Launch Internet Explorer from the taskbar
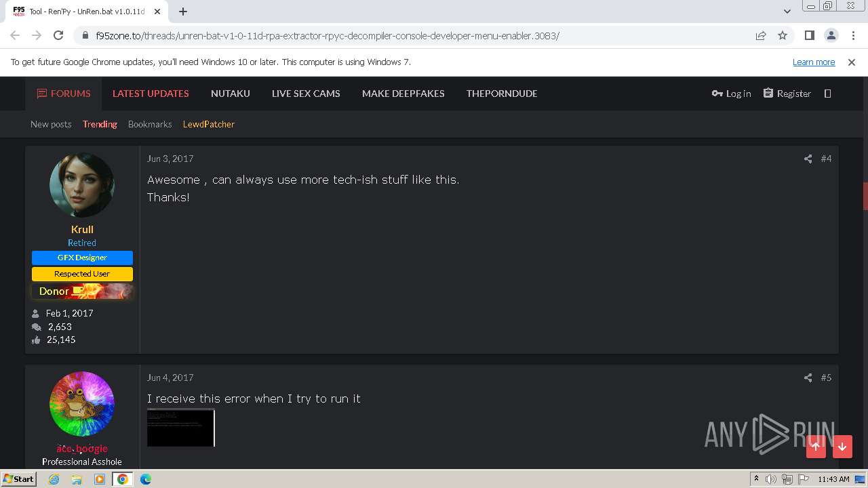 click(x=54, y=479)
